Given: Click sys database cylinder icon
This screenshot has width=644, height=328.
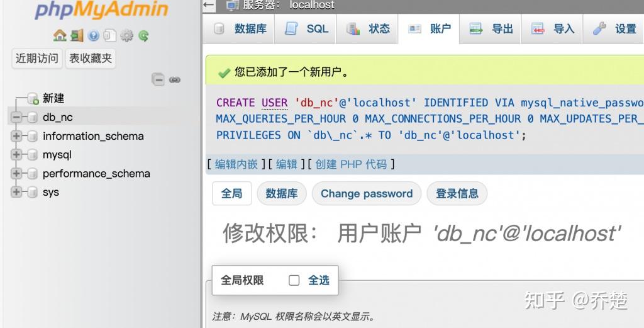Looking at the screenshot, I should 33,193.
